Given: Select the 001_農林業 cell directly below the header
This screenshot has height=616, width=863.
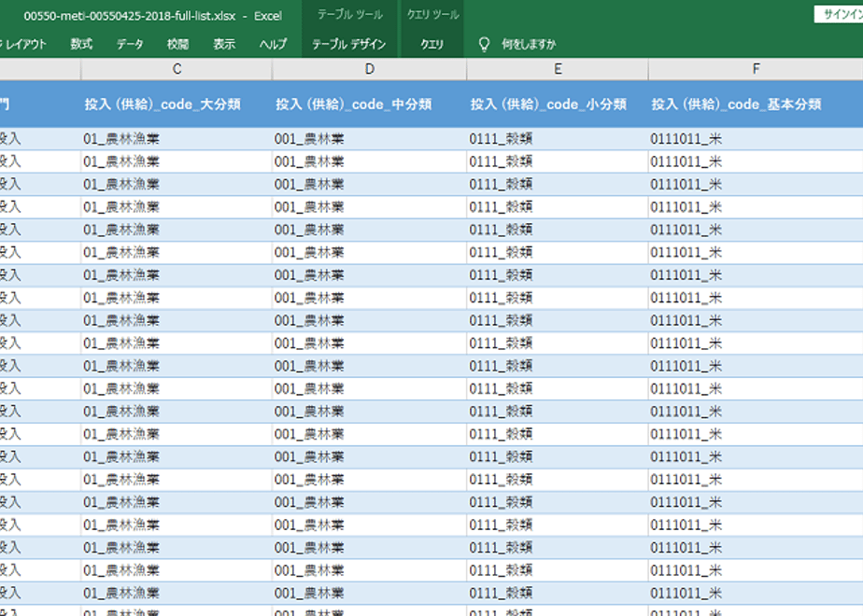Looking at the screenshot, I should (x=369, y=139).
